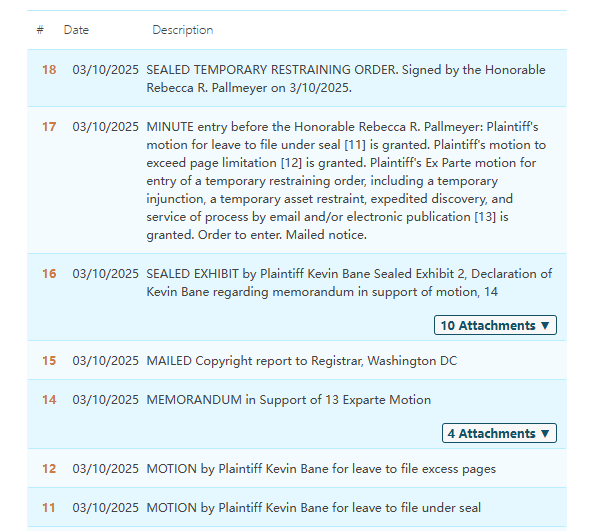
Task: Open docket entry number 18
Action: [49, 70]
